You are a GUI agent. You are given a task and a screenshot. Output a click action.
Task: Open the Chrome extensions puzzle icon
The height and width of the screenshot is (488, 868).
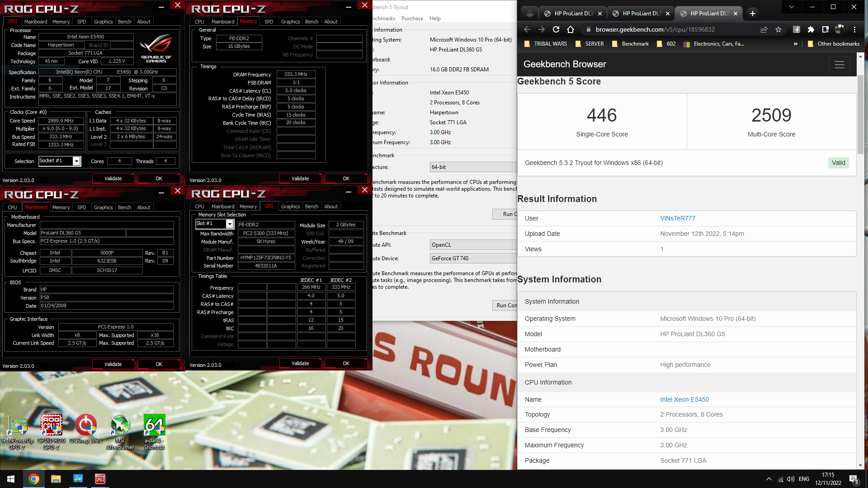tap(811, 29)
